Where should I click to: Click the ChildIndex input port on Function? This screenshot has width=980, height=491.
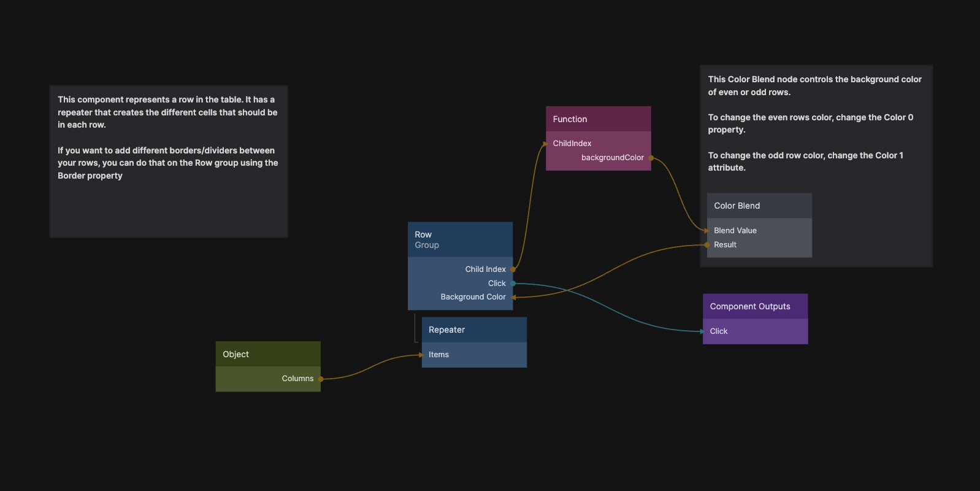(546, 144)
